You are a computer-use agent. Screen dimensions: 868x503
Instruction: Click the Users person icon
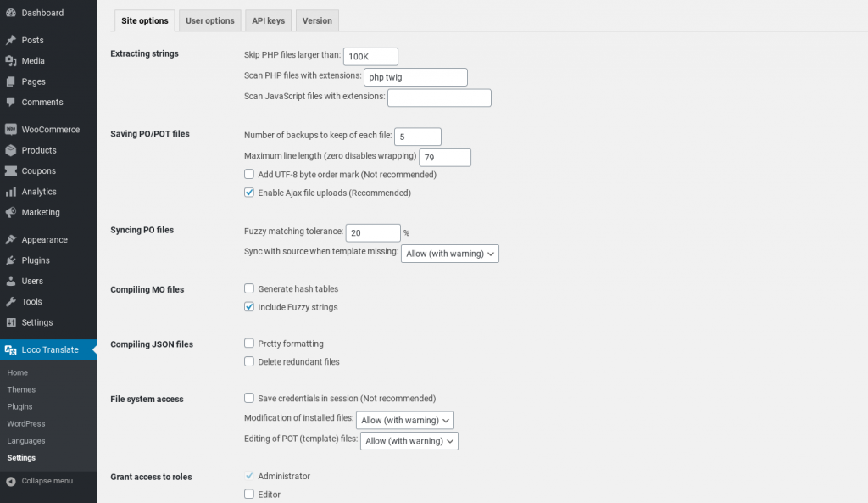[x=10, y=281]
